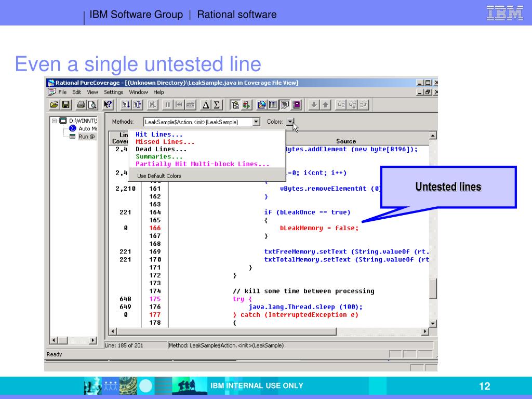The width and height of the screenshot is (532, 399).
Task: Click the coverage count "2,210"
Action: [x=126, y=189]
